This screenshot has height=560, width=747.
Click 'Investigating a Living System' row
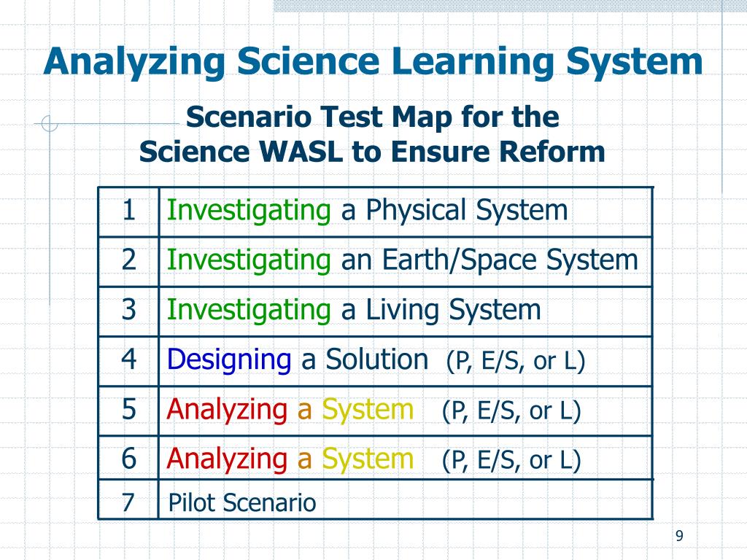pos(406,311)
